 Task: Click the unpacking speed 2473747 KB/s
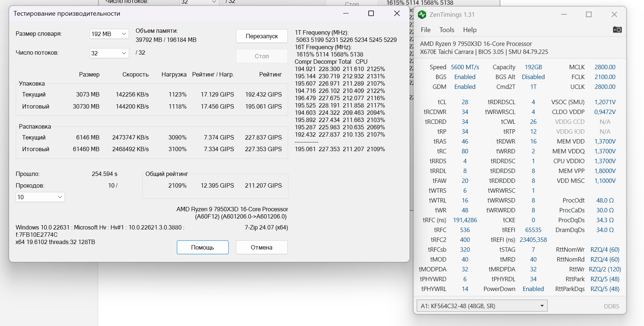130,137
